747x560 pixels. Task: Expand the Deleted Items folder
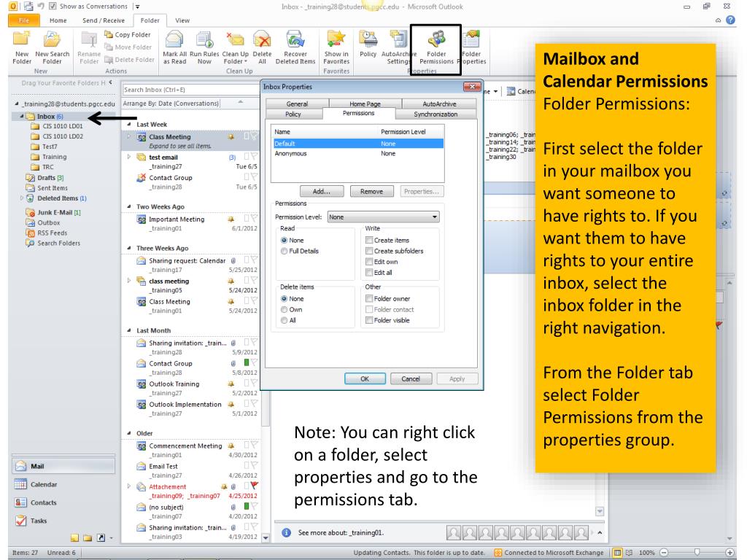(x=21, y=198)
